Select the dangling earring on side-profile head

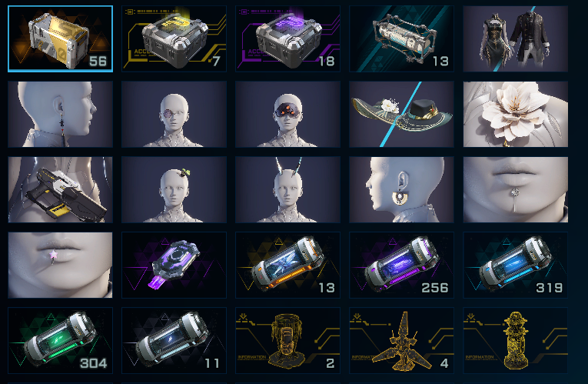(60, 114)
